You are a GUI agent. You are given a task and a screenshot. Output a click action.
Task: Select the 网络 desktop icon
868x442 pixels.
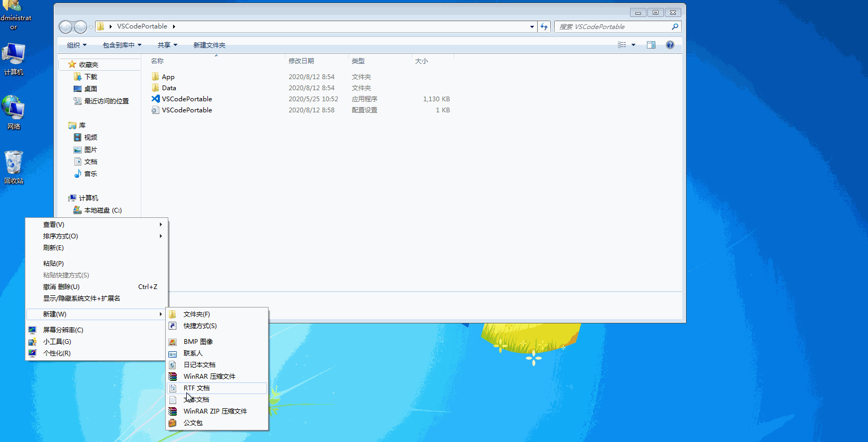point(14,112)
